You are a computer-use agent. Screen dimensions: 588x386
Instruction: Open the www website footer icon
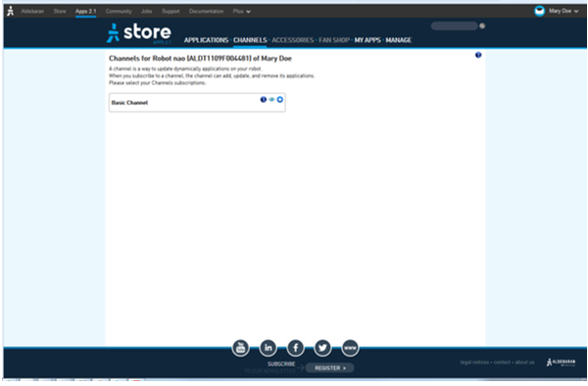point(350,348)
